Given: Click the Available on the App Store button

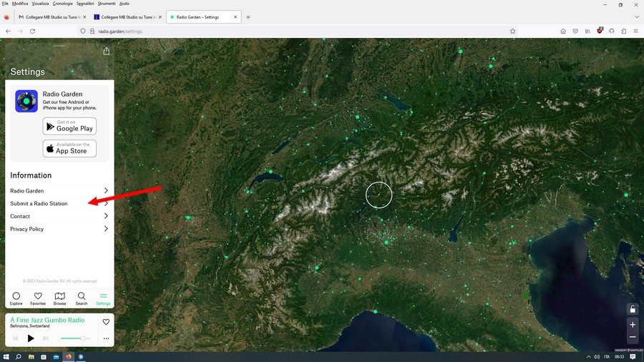Looking at the screenshot, I should coord(69,148).
